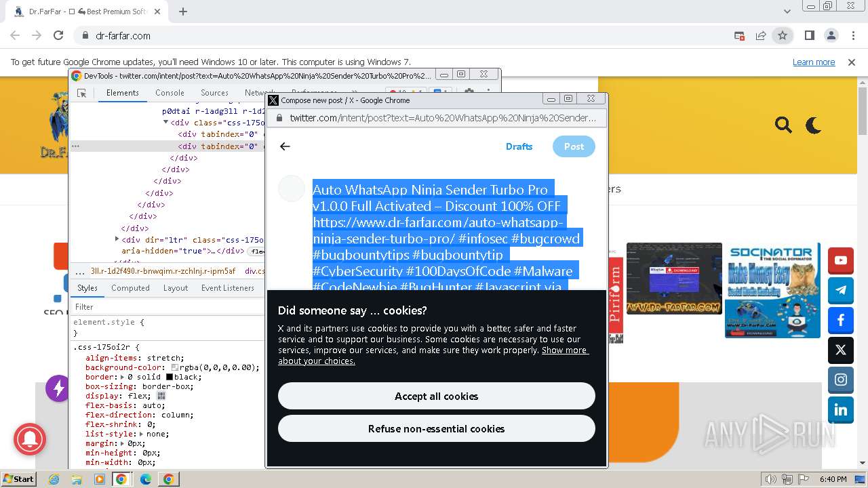
Task: Switch to the Sources tab in DevTools
Action: 214,93
